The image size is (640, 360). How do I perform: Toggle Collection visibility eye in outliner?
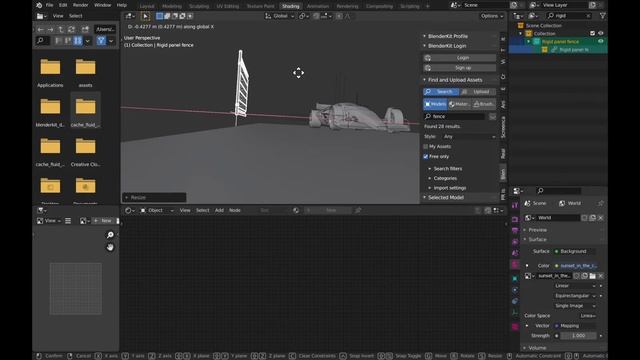(x=600, y=33)
